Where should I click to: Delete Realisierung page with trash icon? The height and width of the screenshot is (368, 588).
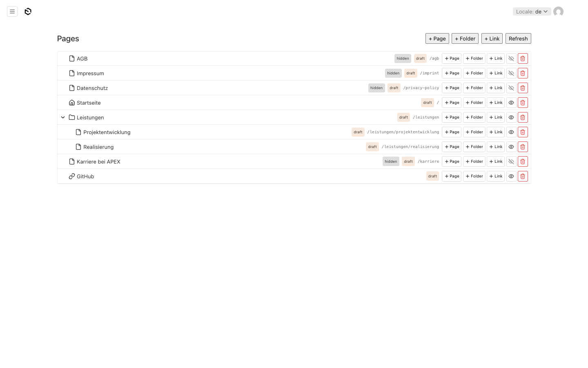[523, 147]
